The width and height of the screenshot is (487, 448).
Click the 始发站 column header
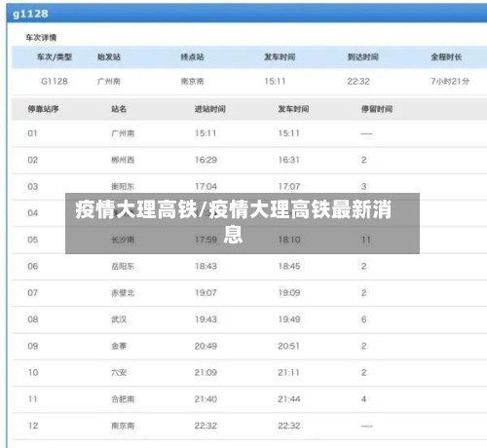click(109, 57)
